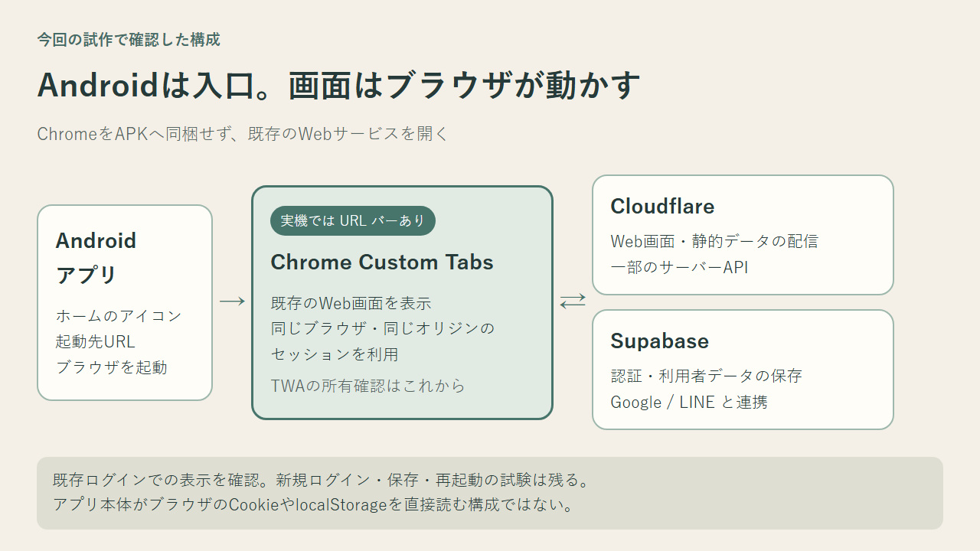
Task: Select the subtitle ChromeをAPKへ同梱せず、既存のWebサービスを開く
Action: (x=243, y=134)
